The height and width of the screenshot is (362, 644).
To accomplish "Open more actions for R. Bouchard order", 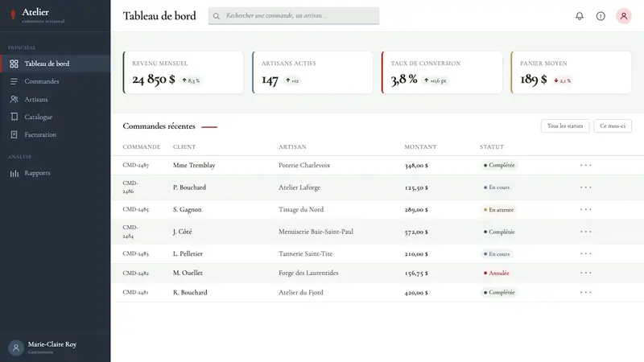I will (586, 292).
